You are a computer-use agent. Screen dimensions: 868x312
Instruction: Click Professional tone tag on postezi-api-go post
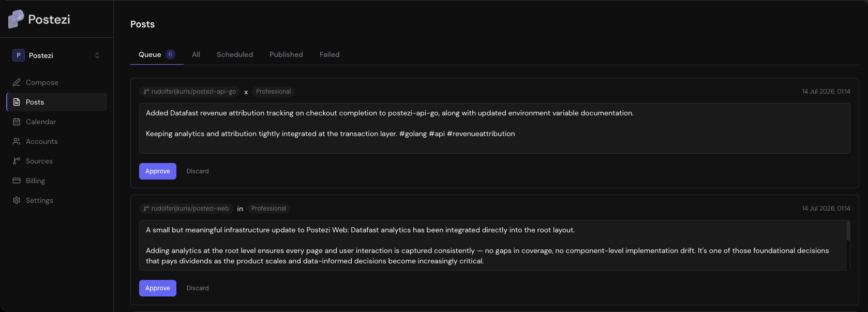click(x=274, y=92)
